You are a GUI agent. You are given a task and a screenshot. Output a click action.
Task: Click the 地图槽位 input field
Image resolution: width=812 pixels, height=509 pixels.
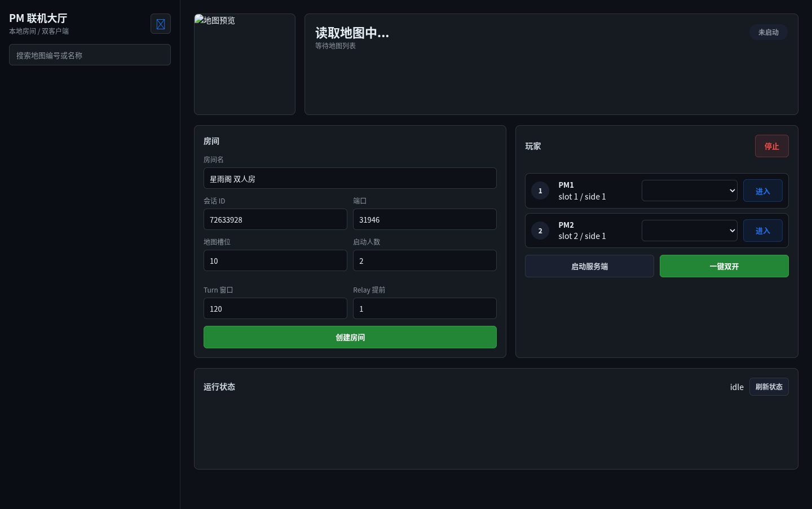click(x=275, y=260)
